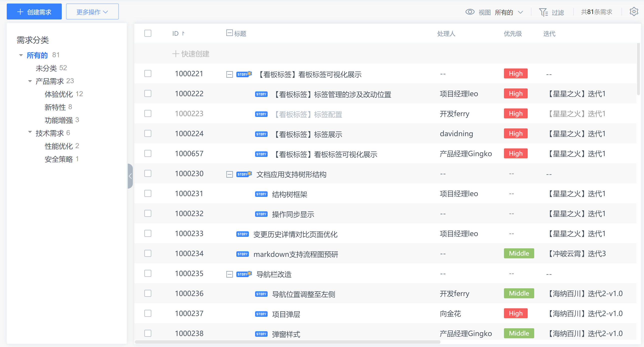Click story icon for row 1000224
644x347 pixels.
click(x=261, y=134)
